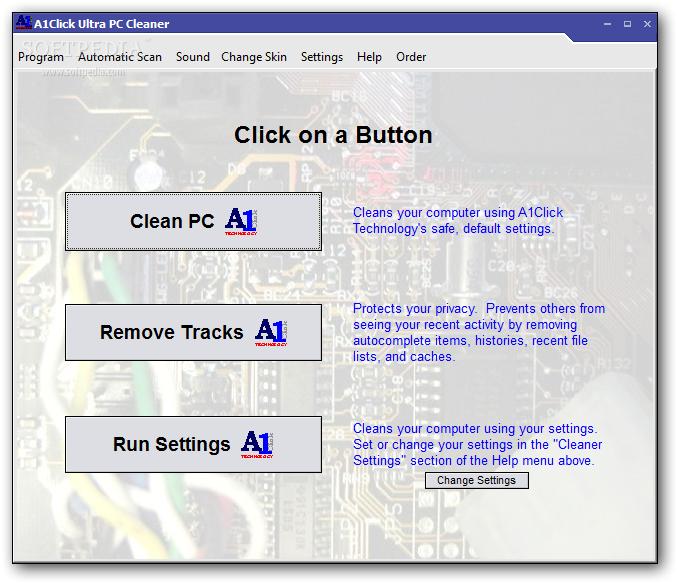
Task: Click the A1Click Ultra PC Cleaner title text
Action: pos(102,24)
